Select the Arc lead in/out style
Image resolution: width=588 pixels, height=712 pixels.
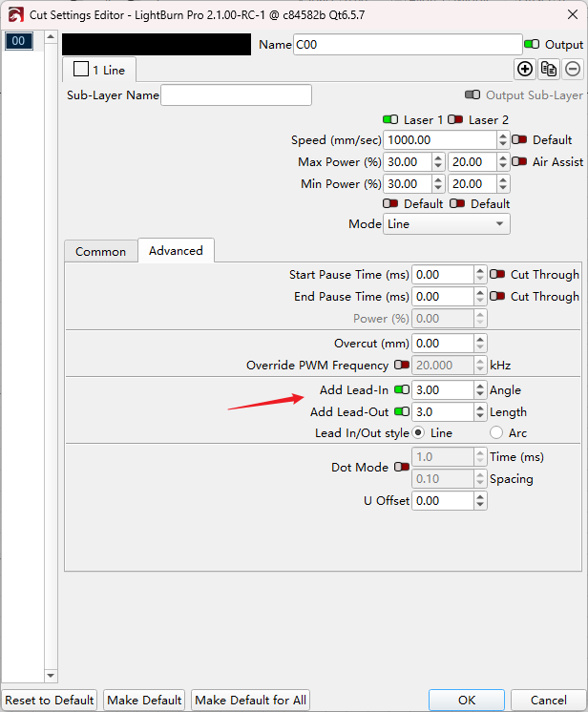[x=495, y=433]
